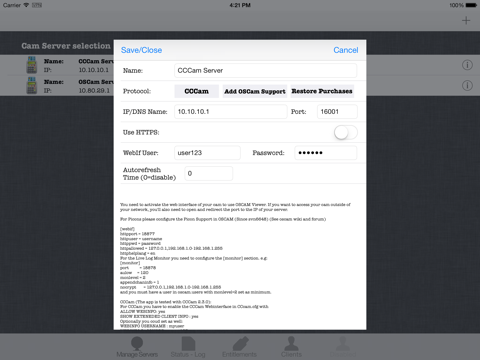Click the web interface activation help text
Screen dimensions: 480x360
point(235,207)
